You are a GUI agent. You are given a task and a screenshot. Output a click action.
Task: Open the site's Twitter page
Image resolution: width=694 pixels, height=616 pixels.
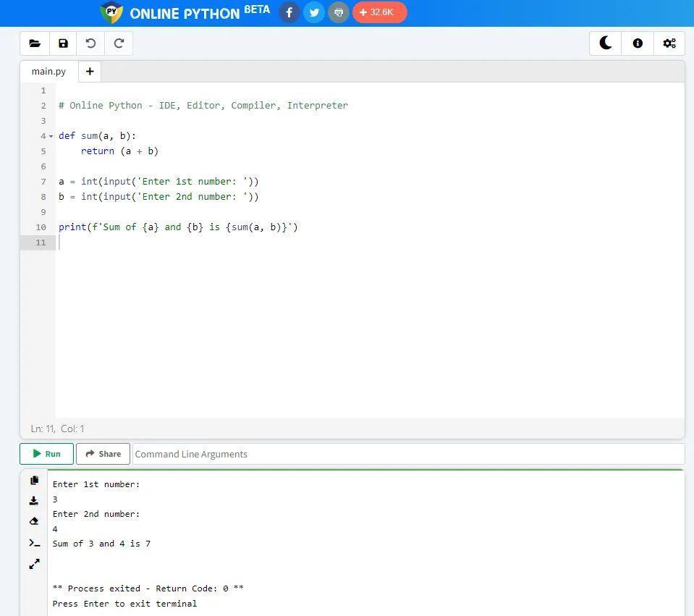pyautogui.click(x=313, y=12)
